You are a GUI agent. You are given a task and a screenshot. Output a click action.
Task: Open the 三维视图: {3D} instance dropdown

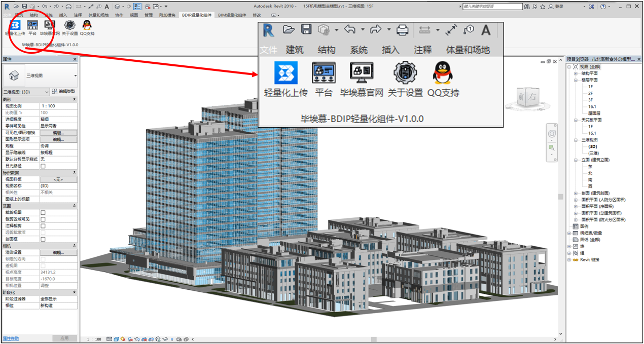26,92
